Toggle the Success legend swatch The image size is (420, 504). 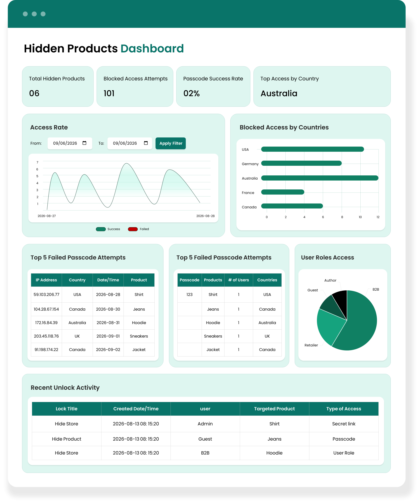click(101, 229)
